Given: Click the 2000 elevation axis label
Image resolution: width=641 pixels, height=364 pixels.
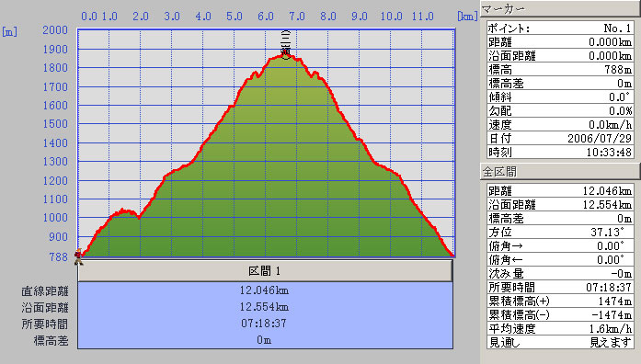Looking at the screenshot, I should click(x=55, y=29).
